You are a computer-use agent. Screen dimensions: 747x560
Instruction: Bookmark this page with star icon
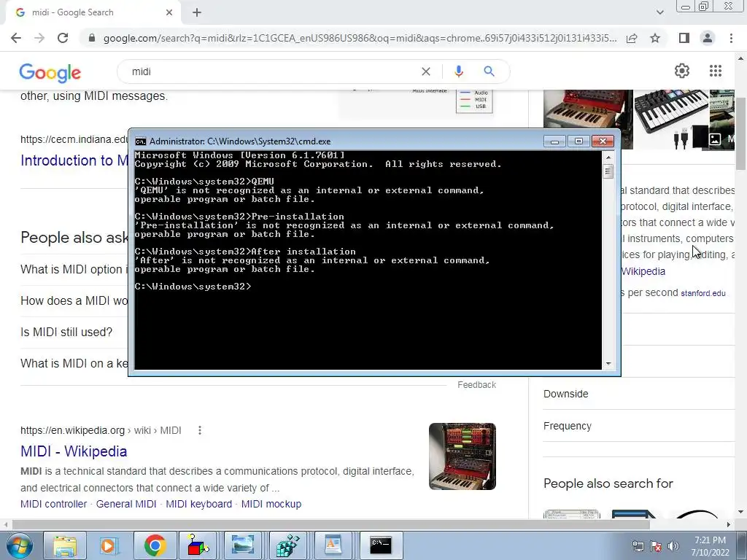(x=655, y=38)
